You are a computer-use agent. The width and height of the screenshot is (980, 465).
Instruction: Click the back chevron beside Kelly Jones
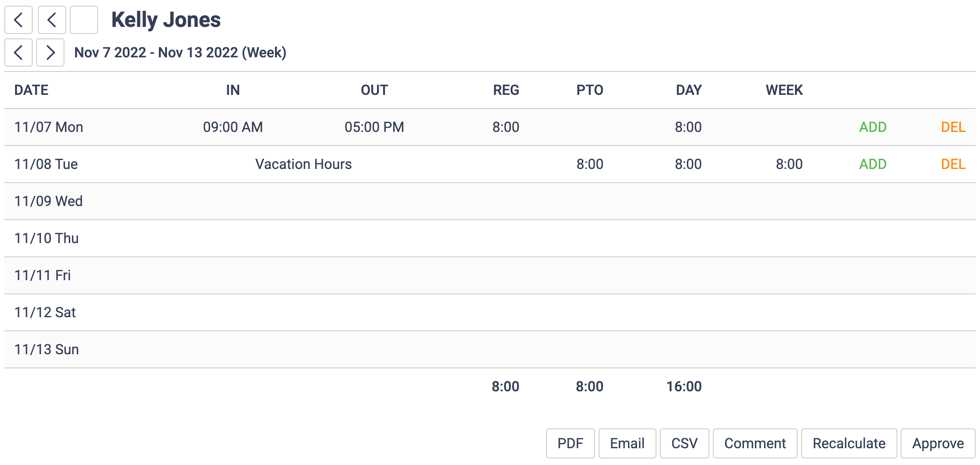[52, 20]
